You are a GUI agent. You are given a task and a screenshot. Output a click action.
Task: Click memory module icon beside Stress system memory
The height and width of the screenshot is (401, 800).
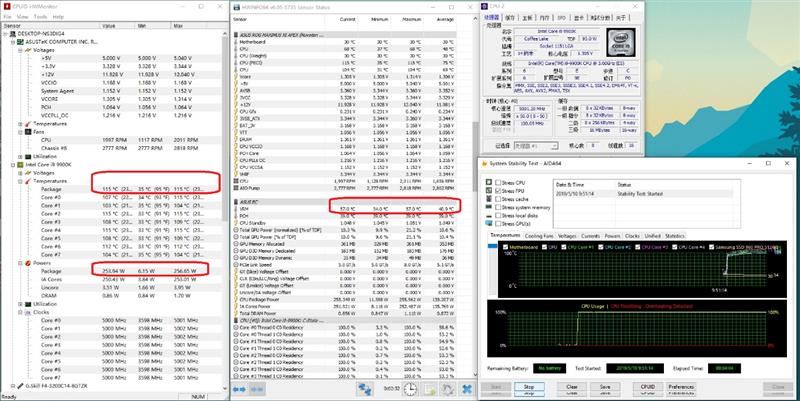(x=489, y=207)
